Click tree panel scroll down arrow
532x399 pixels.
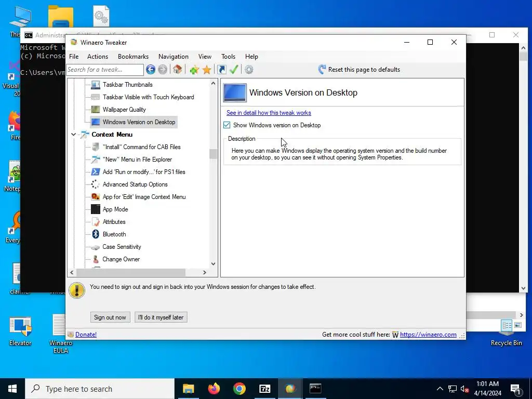pos(213,263)
